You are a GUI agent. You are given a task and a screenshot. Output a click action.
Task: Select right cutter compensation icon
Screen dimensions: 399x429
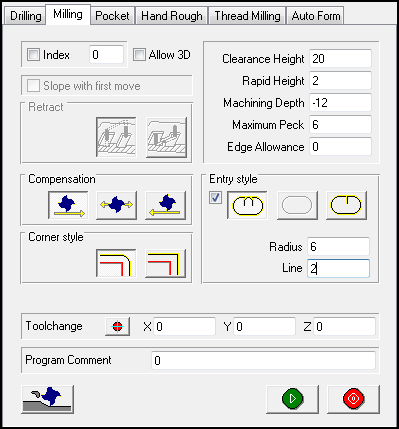(165, 205)
